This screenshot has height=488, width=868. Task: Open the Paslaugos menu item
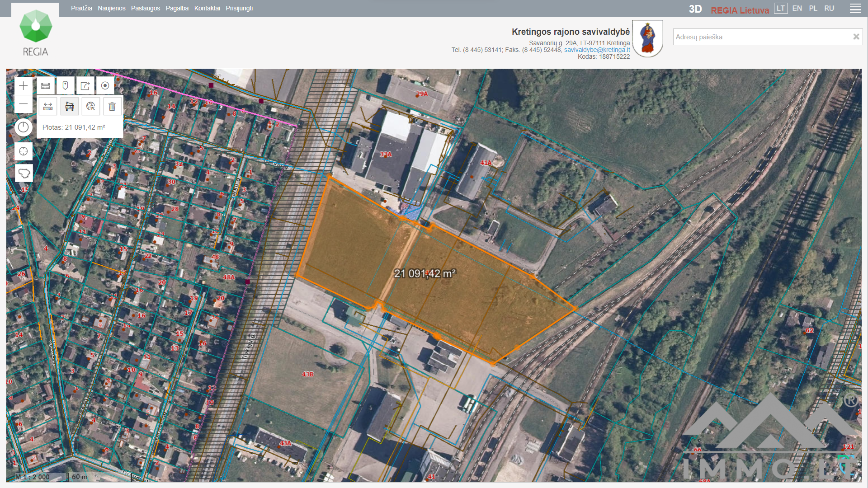tap(146, 8)
